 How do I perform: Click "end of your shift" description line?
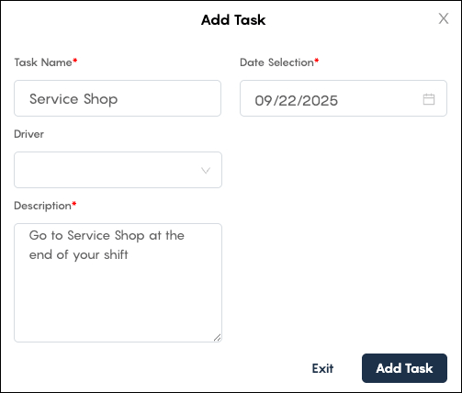point(78,255)
